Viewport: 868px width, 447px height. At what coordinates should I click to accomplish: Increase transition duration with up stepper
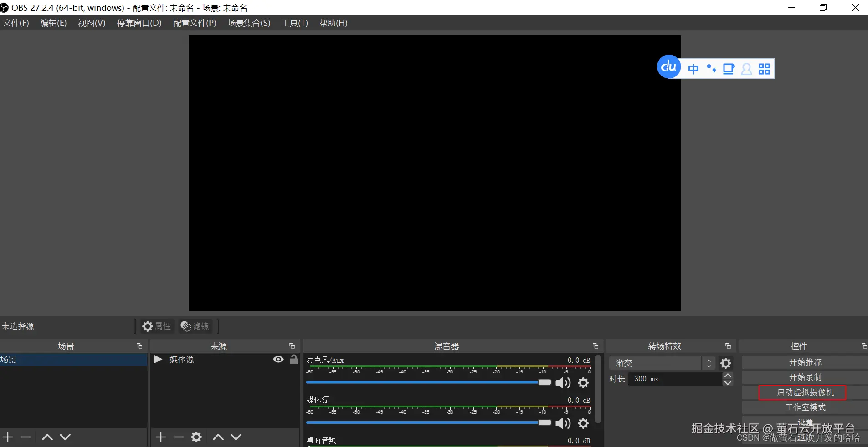(x=728, y=376)
